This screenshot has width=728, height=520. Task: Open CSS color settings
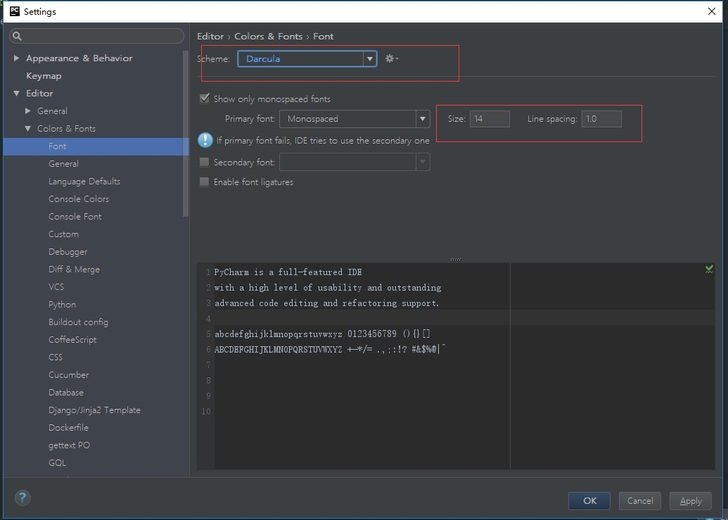(x=55, y=358)
